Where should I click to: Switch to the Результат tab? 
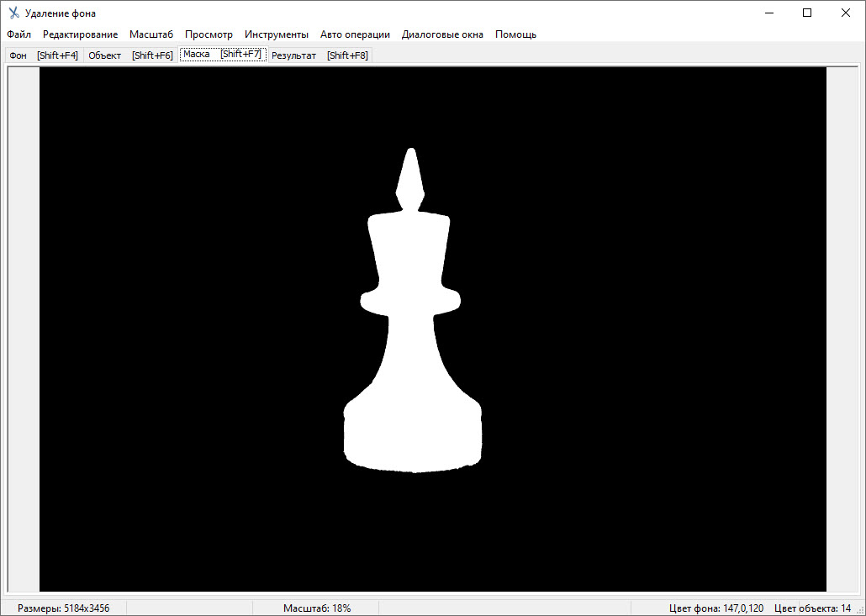pyautogui.click(x=319, y=55)
